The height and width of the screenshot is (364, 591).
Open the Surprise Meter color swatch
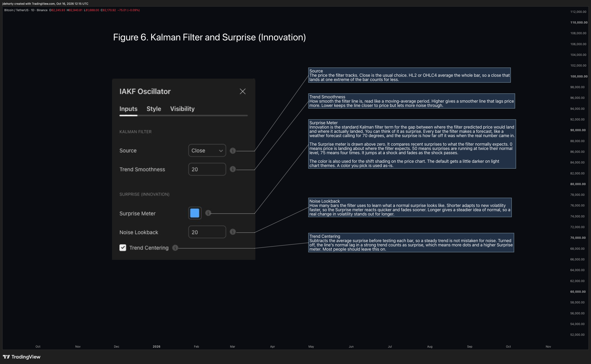195,213
